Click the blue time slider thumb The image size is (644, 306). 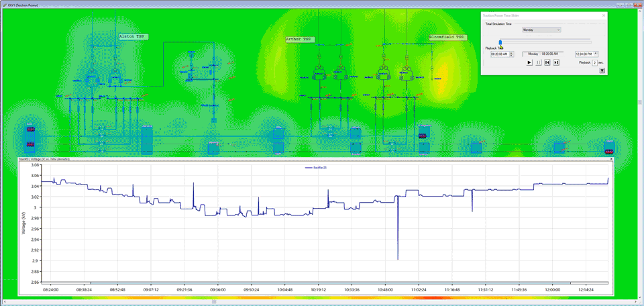click(500, 42)
